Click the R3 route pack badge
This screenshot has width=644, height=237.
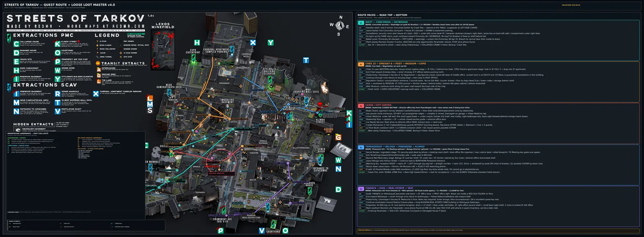click(x=361, y=106)
